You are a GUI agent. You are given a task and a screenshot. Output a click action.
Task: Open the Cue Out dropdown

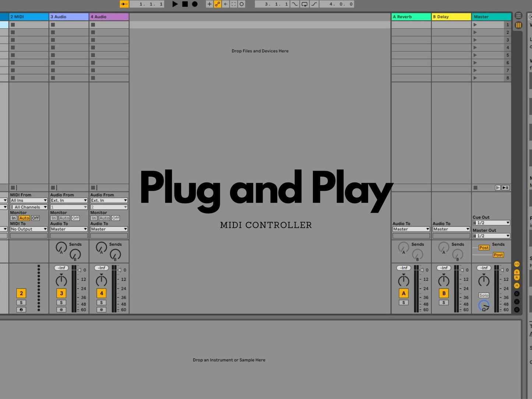pos(491,223)
